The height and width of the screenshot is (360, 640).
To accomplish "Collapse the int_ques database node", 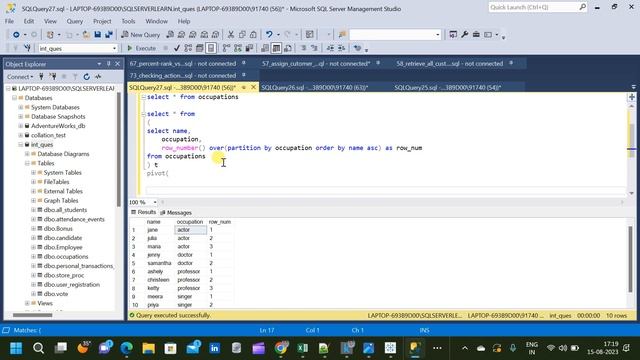I will [21, 144].
